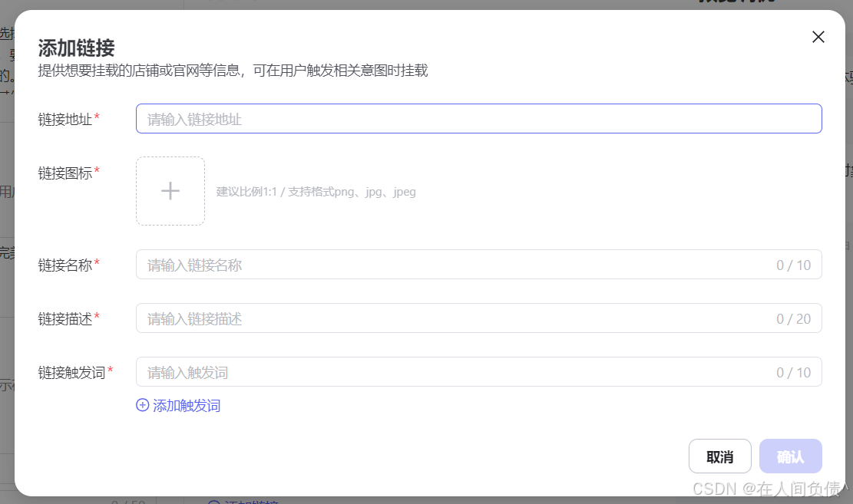853x504 pixels.
Task: Click into the 链接名称 input field
Action: point(479,265)
